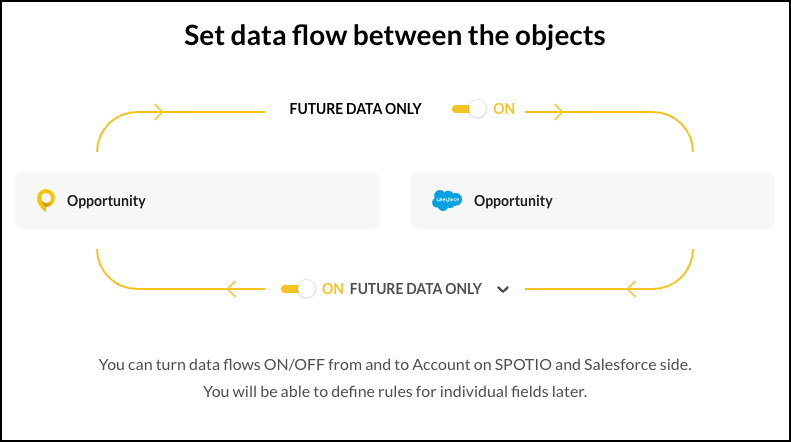Viewport: 791px width, 442px height.
Task: Click the SPOTIO pin icon beside Opportunity
Action: tap(46, 200)
